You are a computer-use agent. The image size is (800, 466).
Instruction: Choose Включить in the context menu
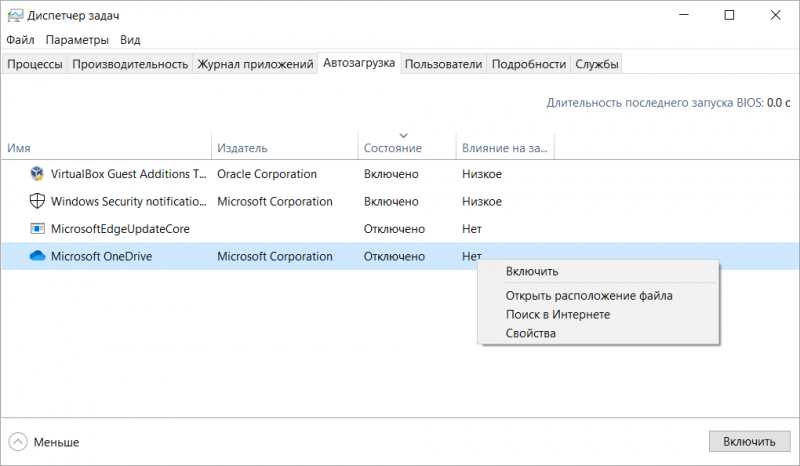tap(598, 272)
